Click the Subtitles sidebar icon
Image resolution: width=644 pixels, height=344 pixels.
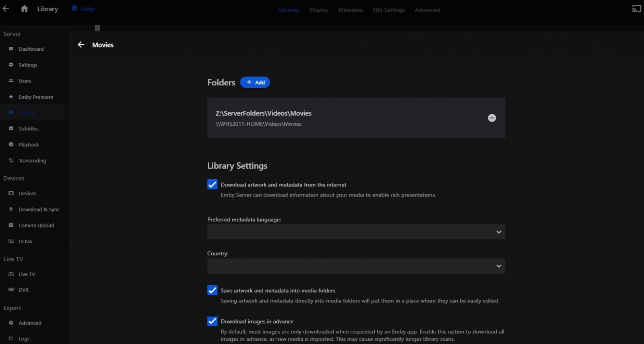click(11, 128)
